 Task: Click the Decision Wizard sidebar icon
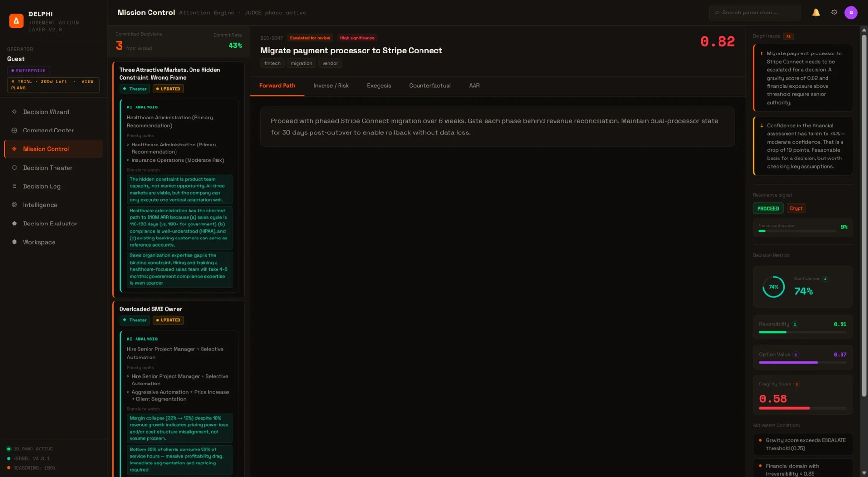[x=14, y=112]
